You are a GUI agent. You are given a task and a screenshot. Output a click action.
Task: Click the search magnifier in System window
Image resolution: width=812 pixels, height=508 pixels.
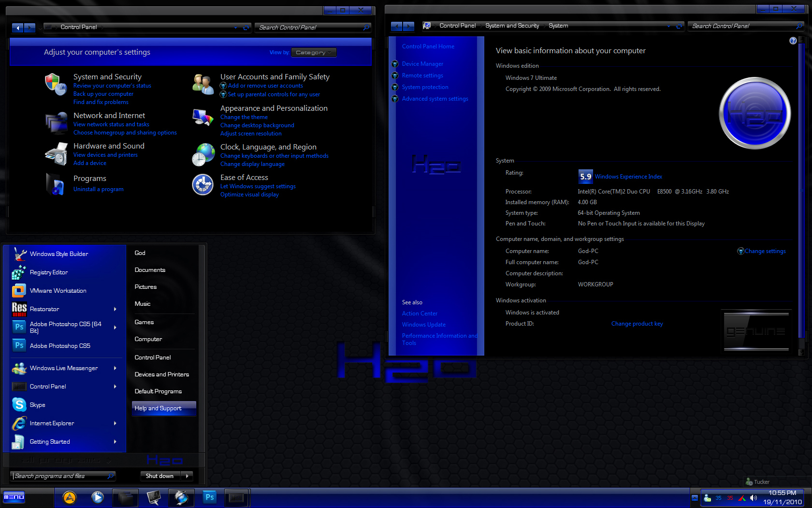click(x=799, y=26)
